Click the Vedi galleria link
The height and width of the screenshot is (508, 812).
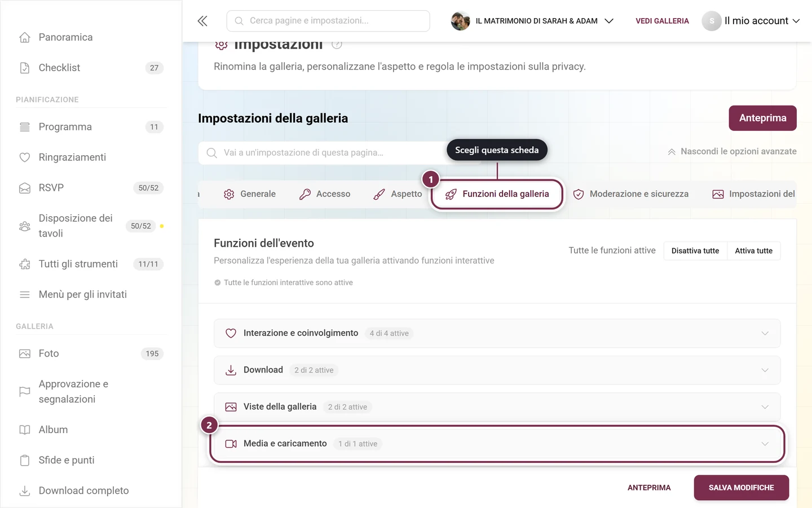[662, 21]
